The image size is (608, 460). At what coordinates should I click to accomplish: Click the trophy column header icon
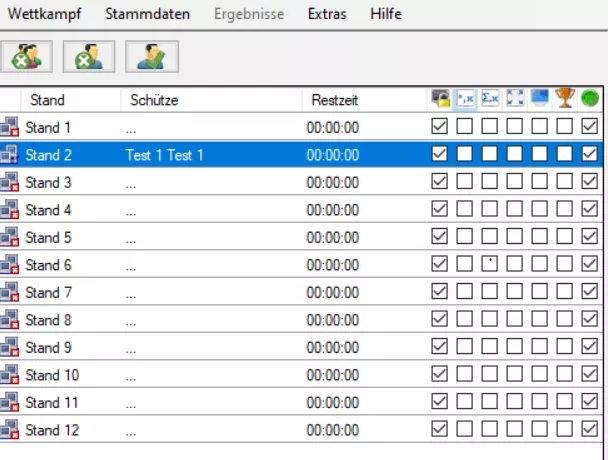(565, 99)
